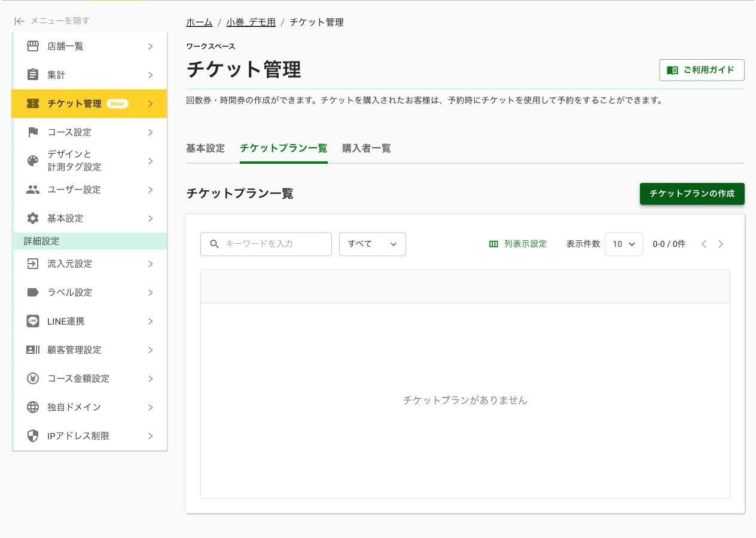The image size is (756, 538).
Task: Select チケットプラン一覧 tab
Action: (283, 148)
